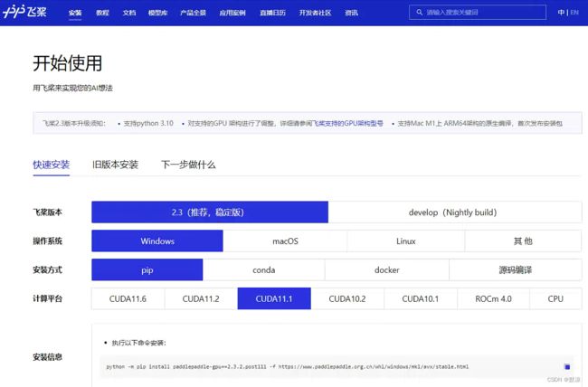Open the 教程 navigation item

(102, 13)
